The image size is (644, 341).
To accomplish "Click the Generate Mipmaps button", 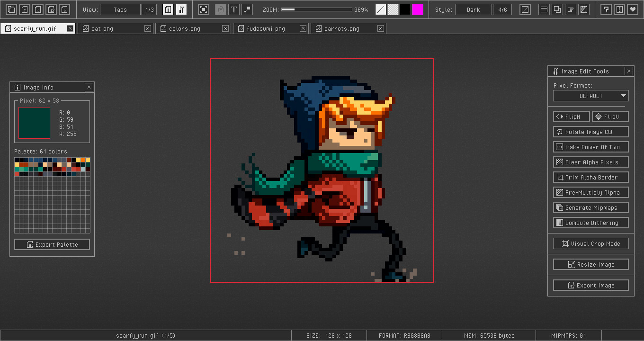I will point(591,207).
